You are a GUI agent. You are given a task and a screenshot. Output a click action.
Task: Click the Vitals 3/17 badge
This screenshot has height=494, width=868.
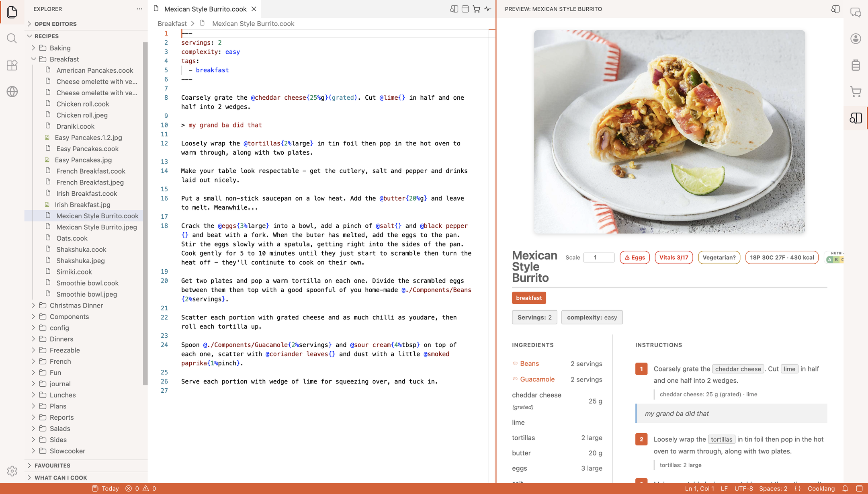click(674, 258)
